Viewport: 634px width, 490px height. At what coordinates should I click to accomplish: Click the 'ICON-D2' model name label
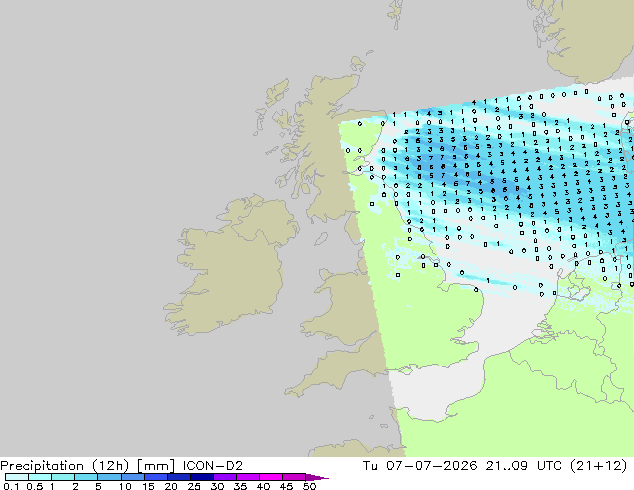(x=213, y=466)
